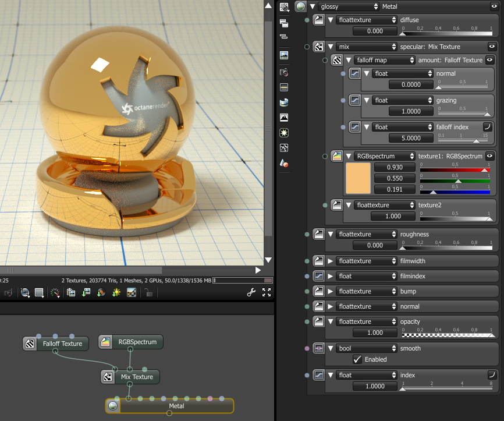Click the texture2 value field 1.000
Image resolution: width=504 pixels, height=421 pixels.
pyautogui.click(x=393, y=216)
